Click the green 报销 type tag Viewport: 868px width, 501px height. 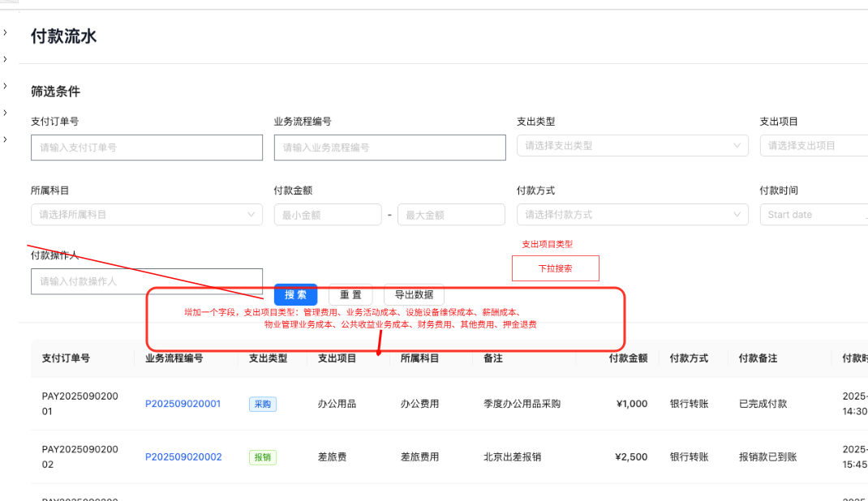coord(262,456)
